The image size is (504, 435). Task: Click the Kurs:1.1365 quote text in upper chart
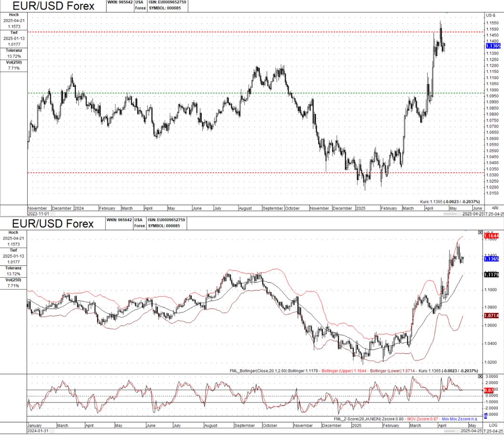pyautogui.click(x=450, y=202)
